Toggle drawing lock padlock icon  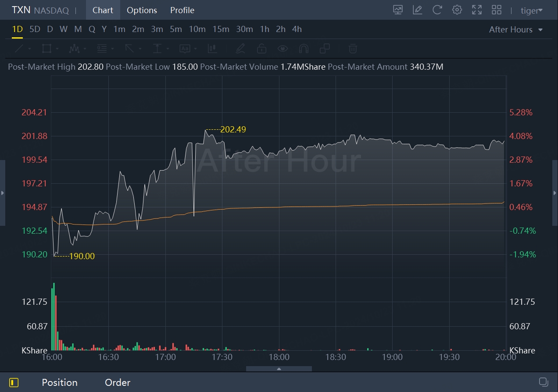point(261,48)
